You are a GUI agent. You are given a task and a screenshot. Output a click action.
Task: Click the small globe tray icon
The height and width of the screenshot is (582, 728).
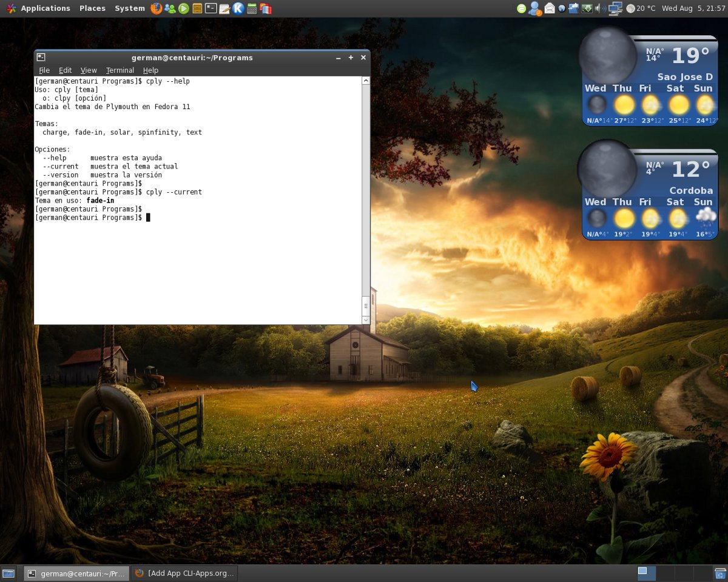point(562,8)
